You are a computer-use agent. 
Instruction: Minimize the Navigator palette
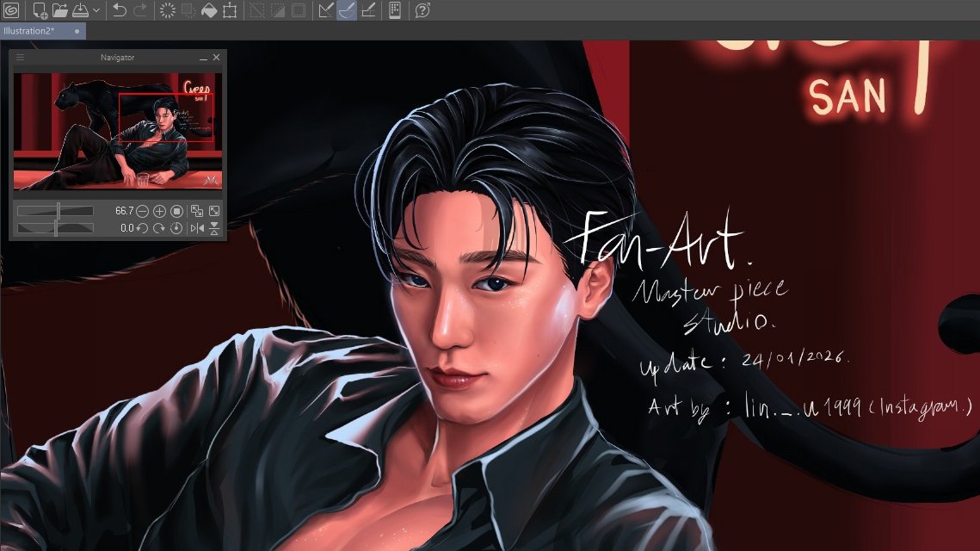coord(203,58)
